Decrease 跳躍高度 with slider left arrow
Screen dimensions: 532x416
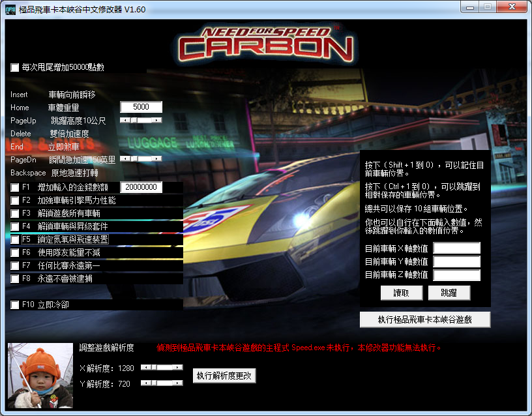(x=126, y=120)
